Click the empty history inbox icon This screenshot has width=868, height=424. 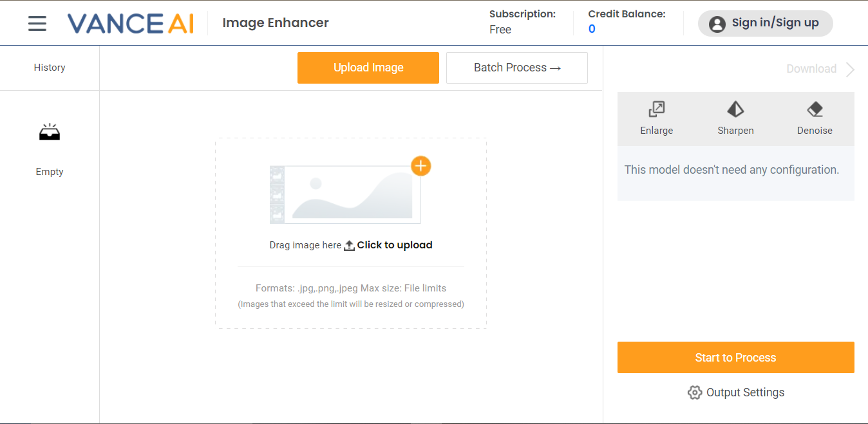coord(50,132)
